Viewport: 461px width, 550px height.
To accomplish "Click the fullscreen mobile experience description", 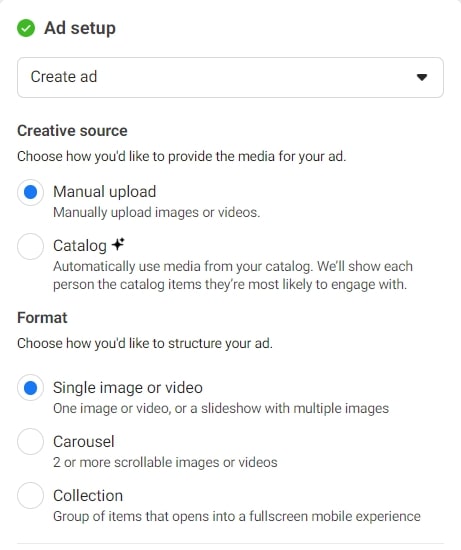I will tap(237, 516).
